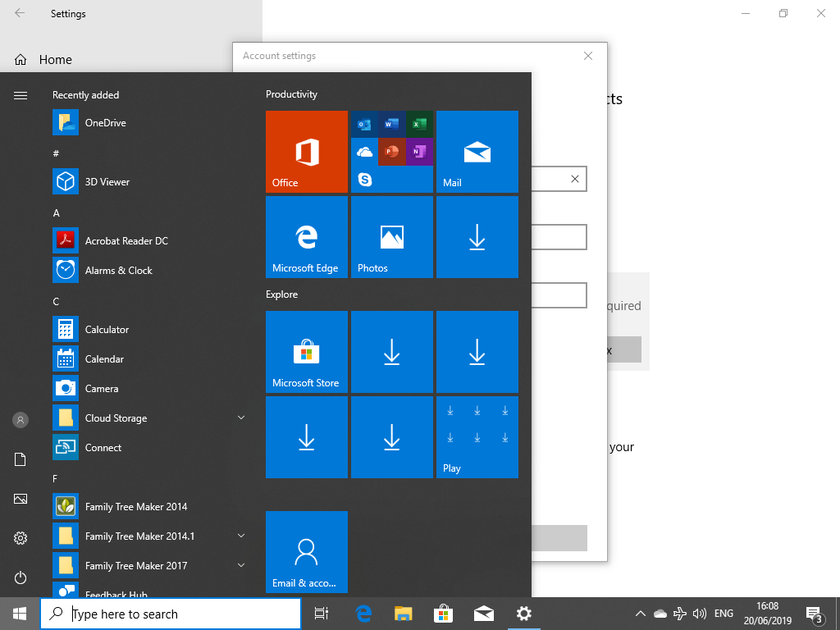Open Task View on the taskbar
The width and height of the screenshot is (840, 630).
(x=322, y=614)
